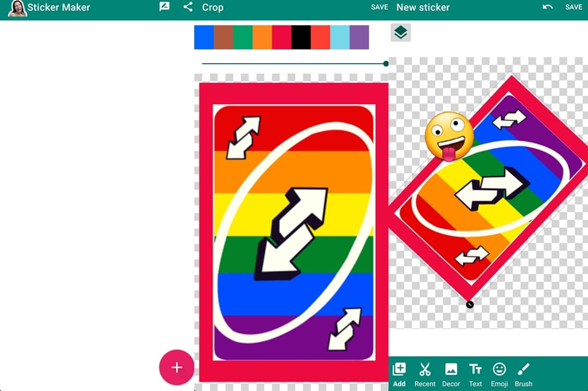Tap the pink plus floating button

tap(176, 368)
